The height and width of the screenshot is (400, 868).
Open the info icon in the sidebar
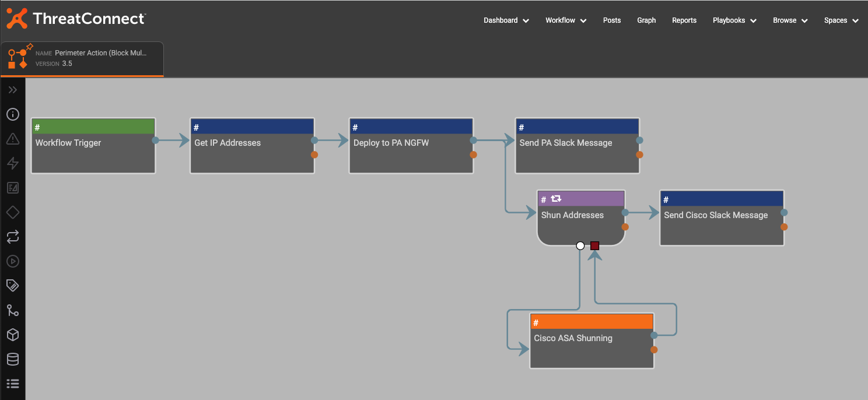[13, 114]
